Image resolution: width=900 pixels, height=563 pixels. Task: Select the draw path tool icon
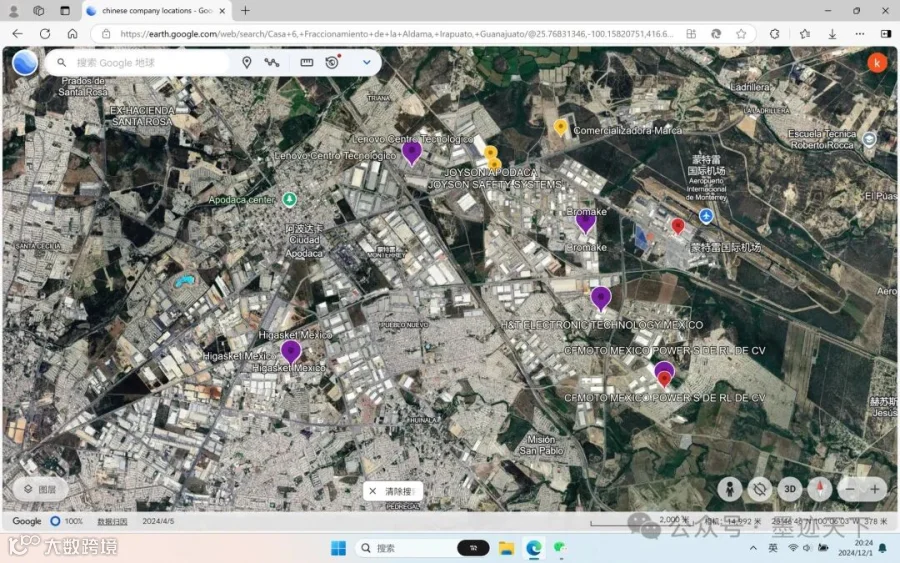272,63
